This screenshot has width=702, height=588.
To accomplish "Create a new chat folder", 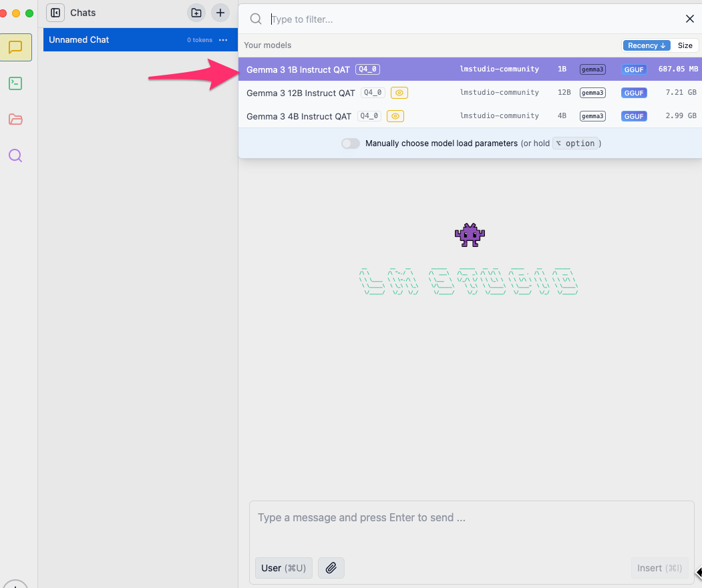I will pyautogui.click(x=196, y=13).
